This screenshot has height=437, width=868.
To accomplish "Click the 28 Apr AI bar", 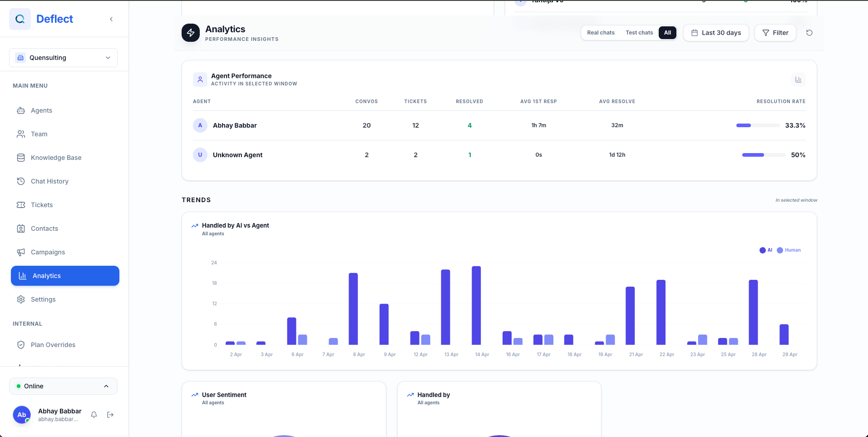I will pyautogui.click(x=753, y=312).
